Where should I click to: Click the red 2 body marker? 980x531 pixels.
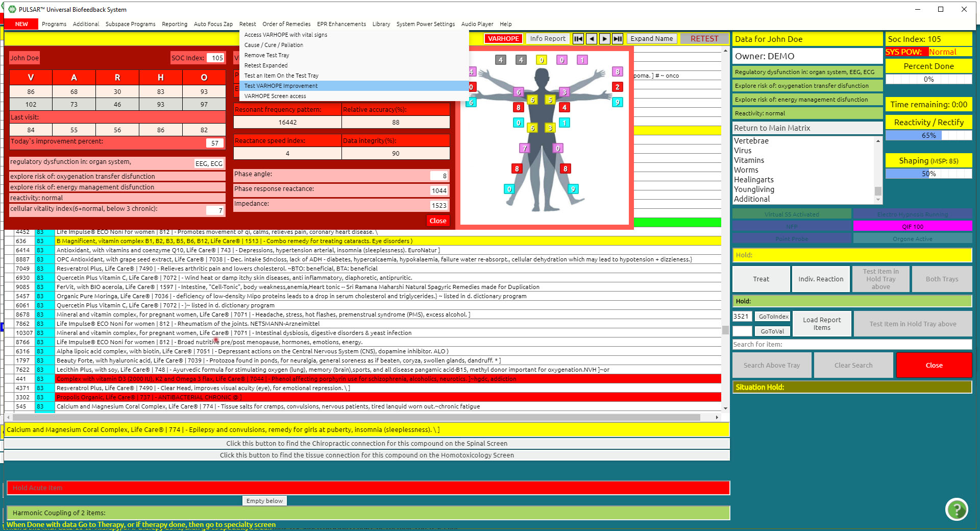pos(618,87)
